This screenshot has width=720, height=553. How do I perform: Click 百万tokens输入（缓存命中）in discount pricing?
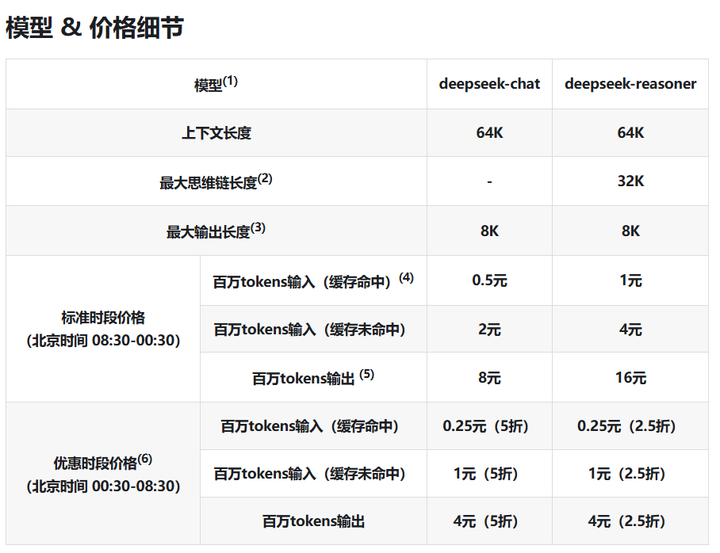tap(314, 426)
